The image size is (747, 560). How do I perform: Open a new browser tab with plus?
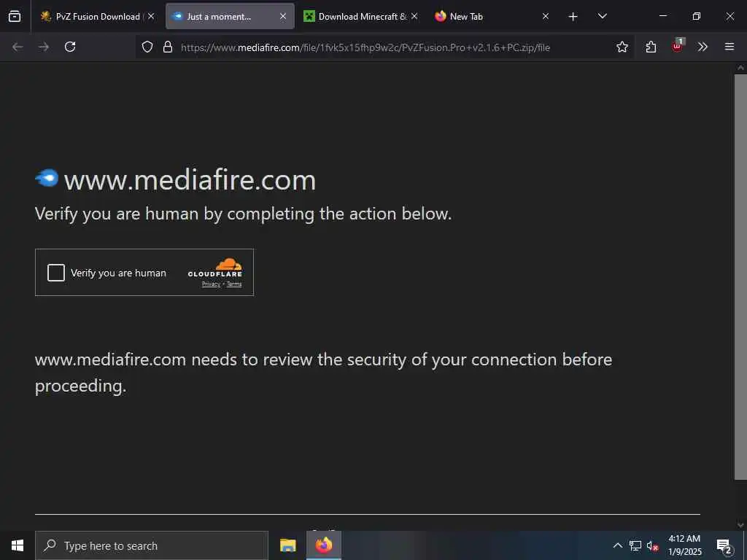(x=573, y=17)
